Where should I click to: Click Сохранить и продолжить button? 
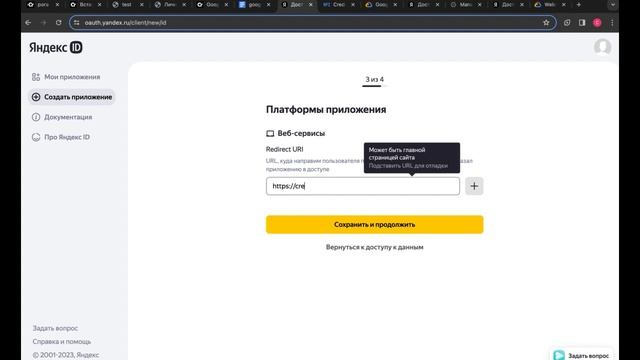click(374, 224)
